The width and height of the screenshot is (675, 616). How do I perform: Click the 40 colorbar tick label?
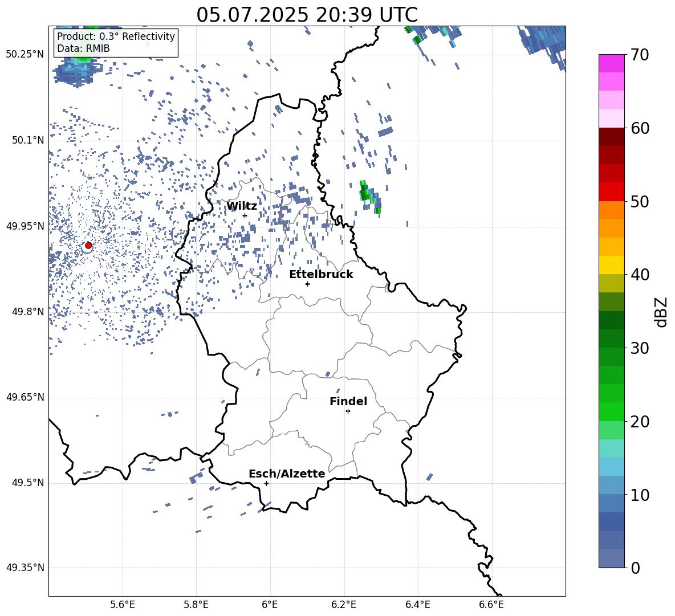640,275
